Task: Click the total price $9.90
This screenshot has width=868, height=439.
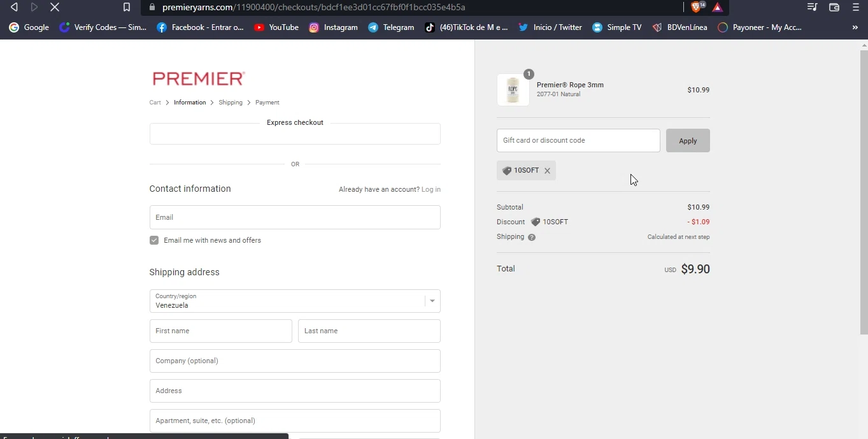Action: tap(695, 269)
